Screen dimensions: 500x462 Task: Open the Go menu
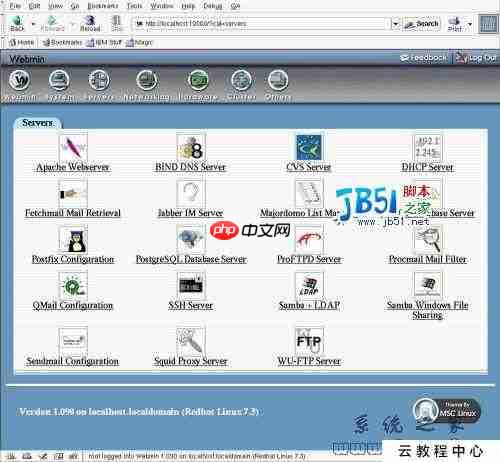pyautogui.click(x=75, y=6)
